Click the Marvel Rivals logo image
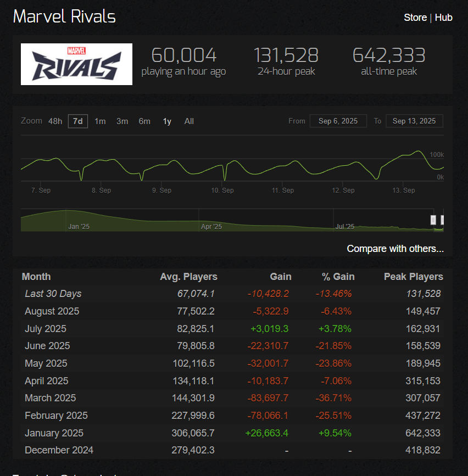The image size is (468, 476). click(76, 64)
